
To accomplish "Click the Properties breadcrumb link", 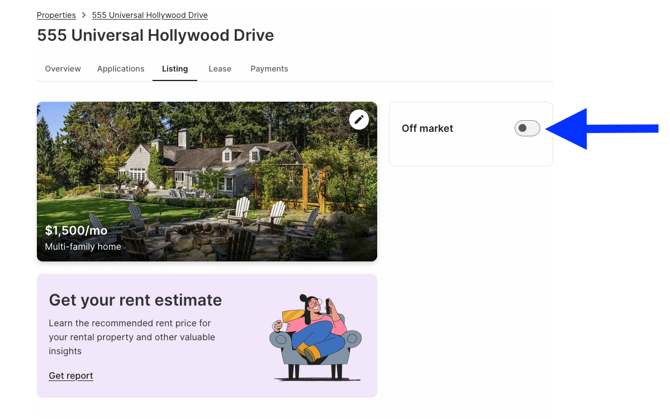I will coord(56,15).
